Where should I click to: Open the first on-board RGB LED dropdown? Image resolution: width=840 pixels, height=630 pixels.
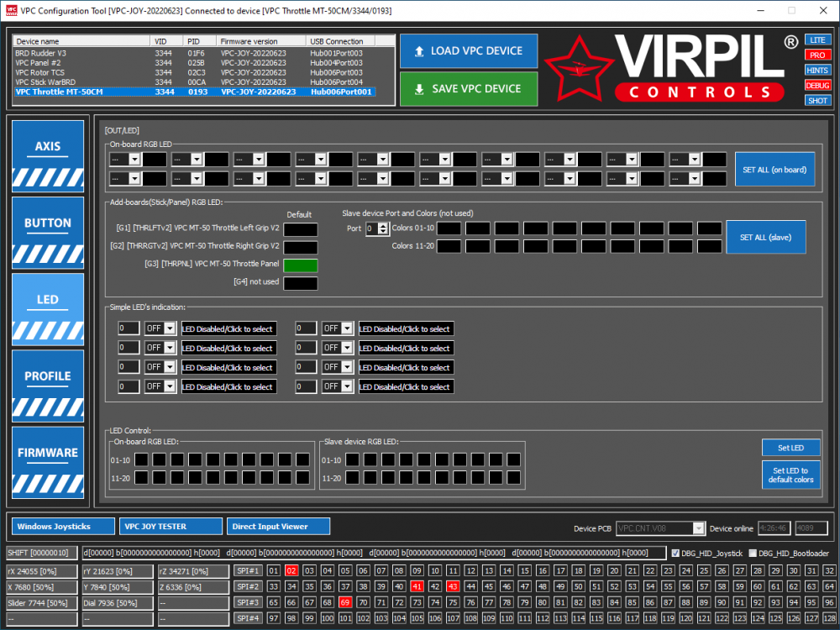point(134,160)
